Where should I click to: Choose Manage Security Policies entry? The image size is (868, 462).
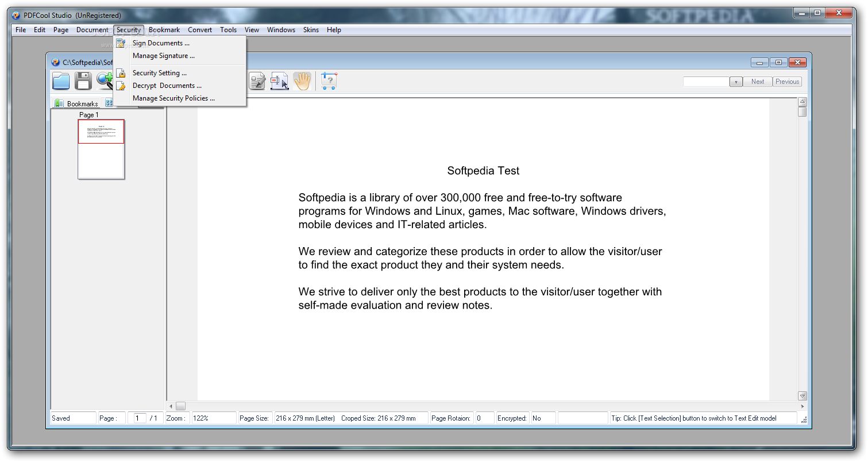[x=180, y=98]
